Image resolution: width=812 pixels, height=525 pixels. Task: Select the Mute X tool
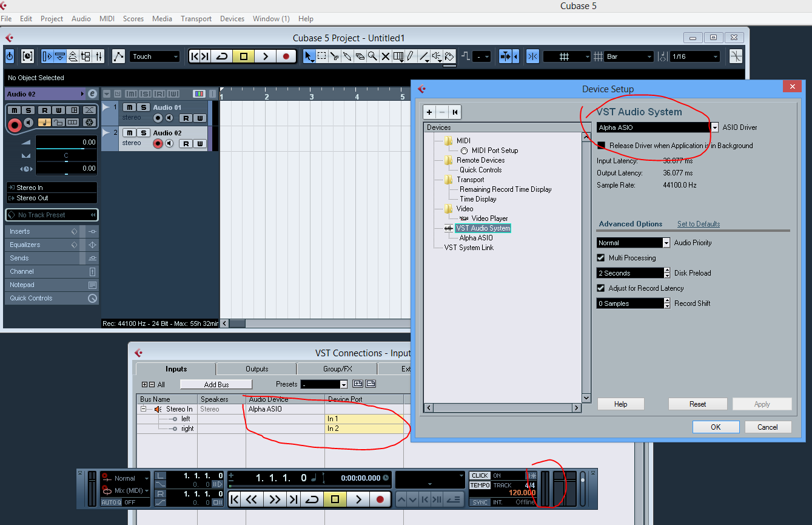[x=386, y=56]
